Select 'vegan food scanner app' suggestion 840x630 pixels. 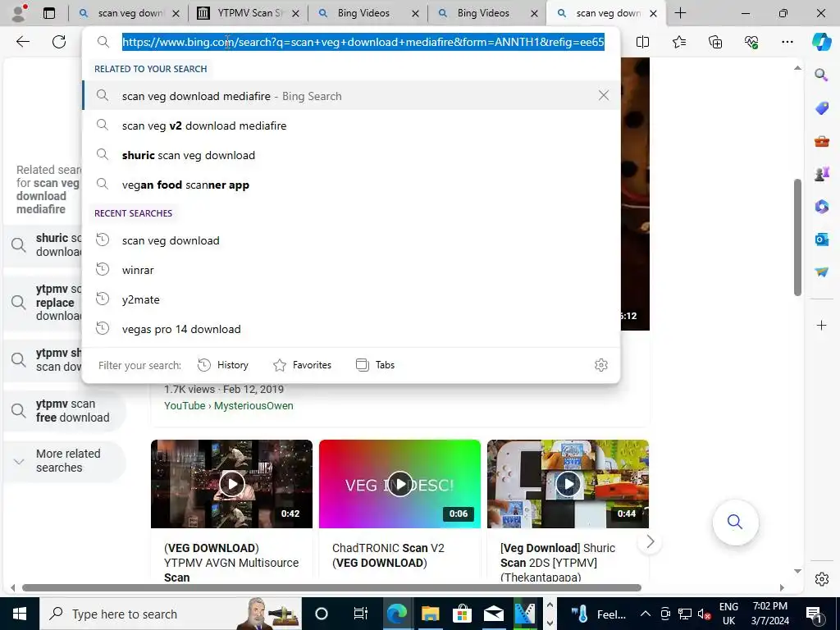coord(351,185)
